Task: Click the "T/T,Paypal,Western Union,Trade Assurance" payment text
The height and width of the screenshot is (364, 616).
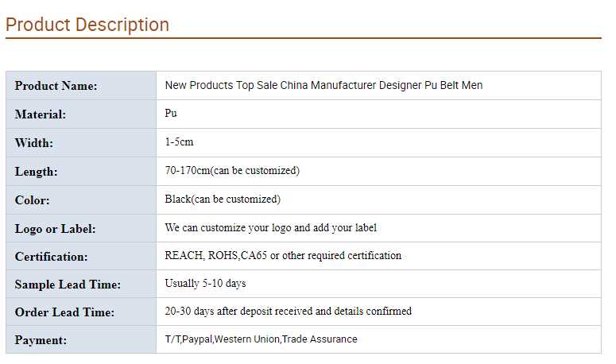Action: (261, 339)
